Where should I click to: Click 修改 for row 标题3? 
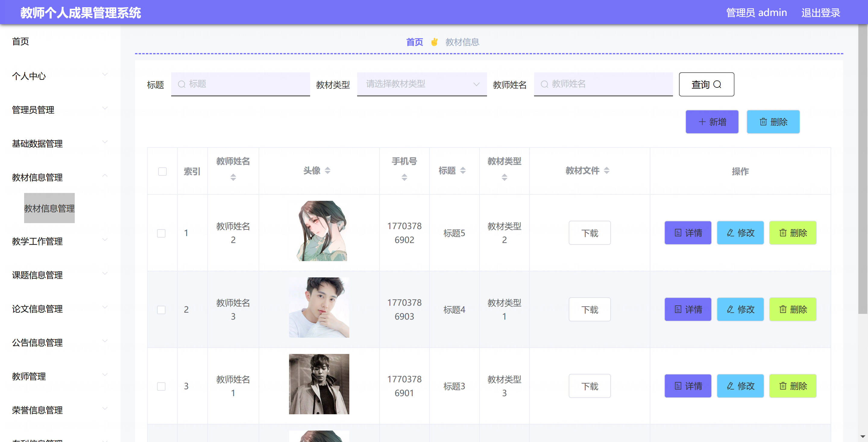point(740,386)
